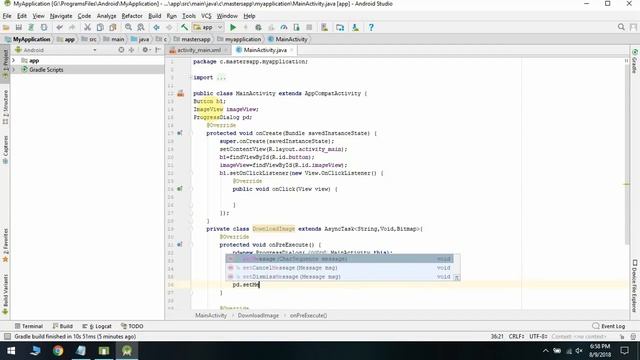This screenshot has height=360, width=640.
Task: Click the Cut scissors icon
Action: (87, 27)
